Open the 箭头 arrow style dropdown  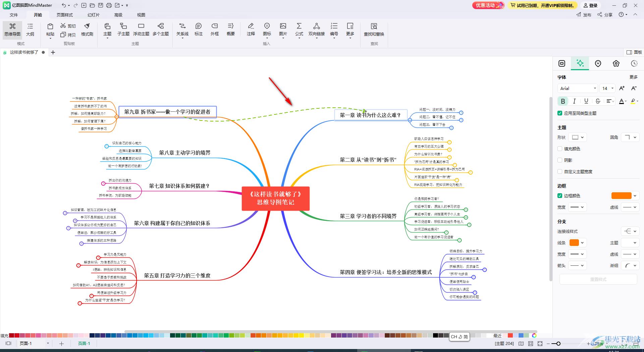click(578, 265)
